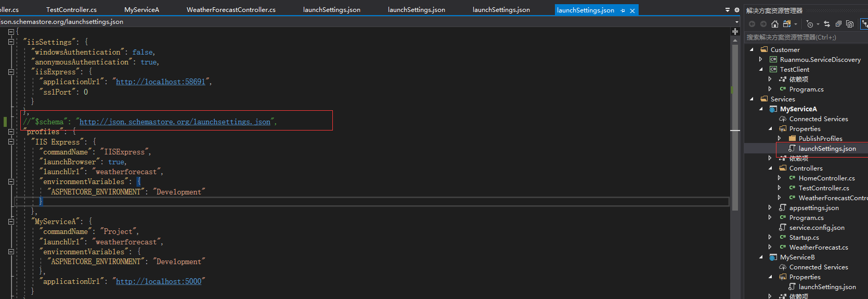868x299 pixels.
Task: Click the Ruanmou.ServiceDiscovery project icon
Action: point(773,60)
